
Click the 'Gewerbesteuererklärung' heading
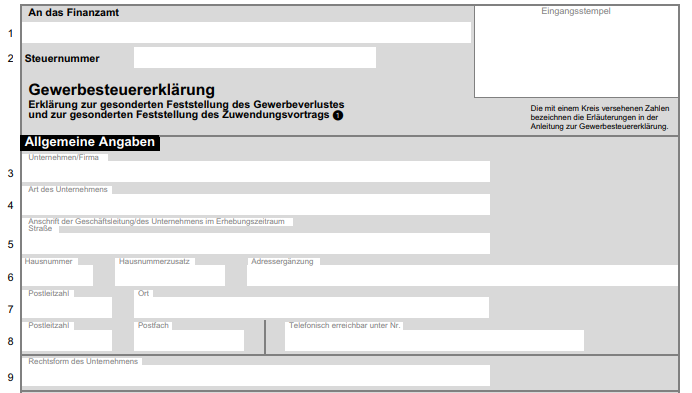click(122, 90)
